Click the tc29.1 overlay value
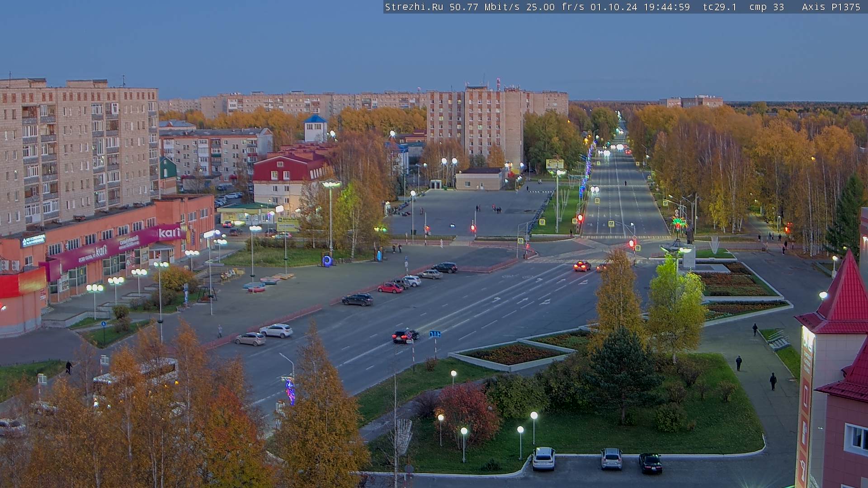Screen dimensions: 868x488 point(720,7)
